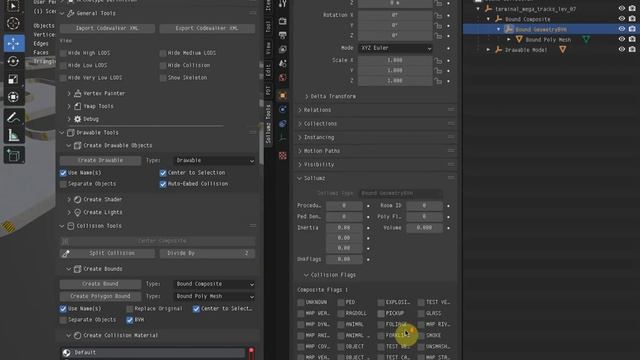Click the Create Polygon Bound button
Screen dimensions: 640x360
[x=100, y=296]
